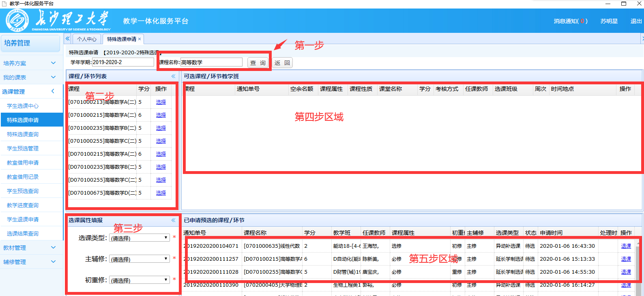Image resolution: width=644 pixels, height=296 pixels.
Task: Click the university logo emblem
Action: pyautogui.click(x=17, y=20)
